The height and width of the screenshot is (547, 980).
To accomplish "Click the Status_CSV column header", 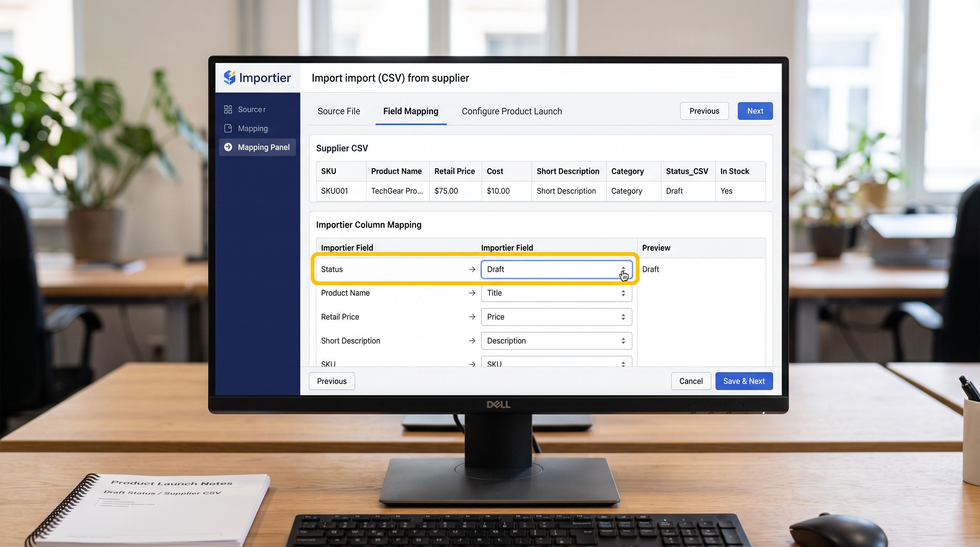I will (x=687, y=171).
